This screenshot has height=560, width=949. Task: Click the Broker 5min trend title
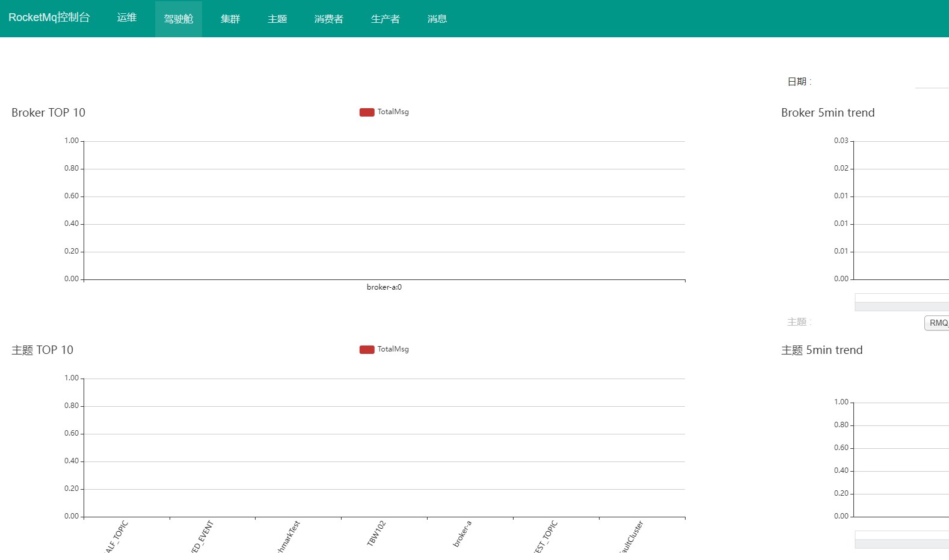(828, 112)
